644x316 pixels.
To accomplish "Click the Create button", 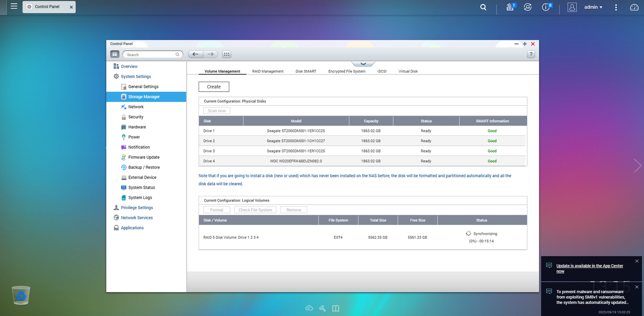I will (x=214, y=87).
